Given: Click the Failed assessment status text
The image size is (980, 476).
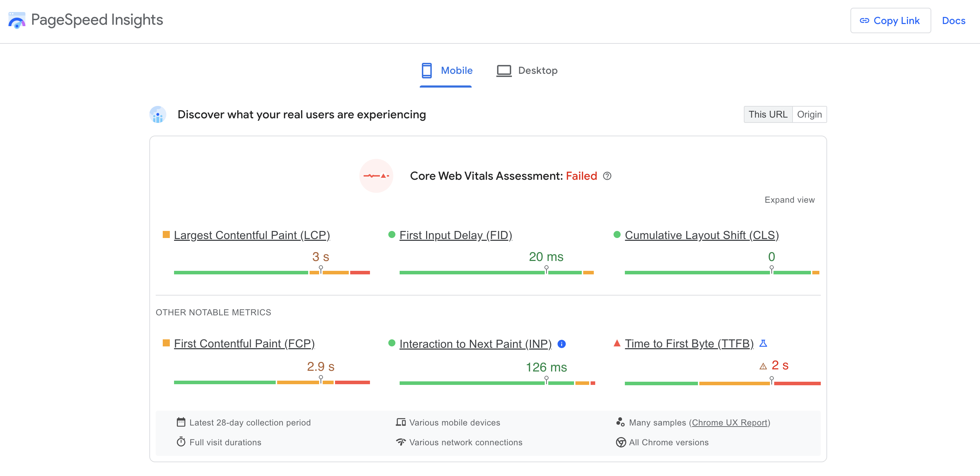Looking at the screenshot, I should (581, 176).
